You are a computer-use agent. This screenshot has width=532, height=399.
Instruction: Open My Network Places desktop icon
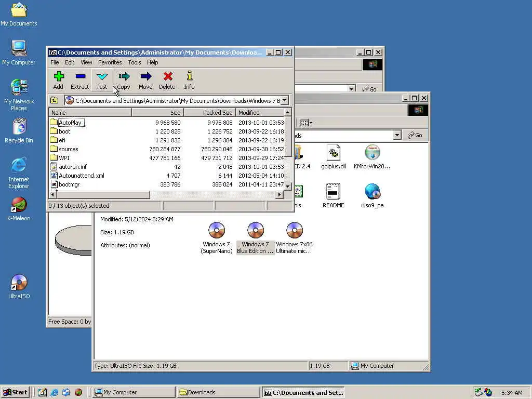(19, 95)
